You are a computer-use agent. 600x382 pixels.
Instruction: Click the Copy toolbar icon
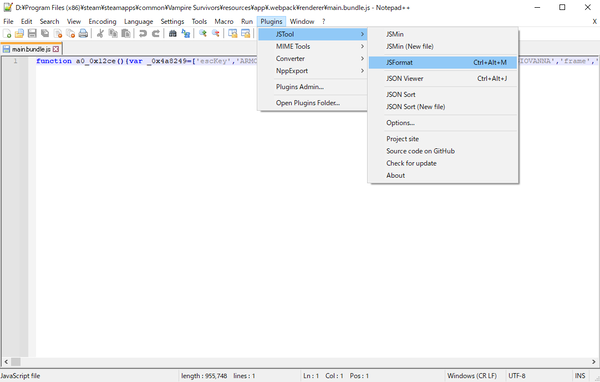pyautogui.click(x=113, y=34)
